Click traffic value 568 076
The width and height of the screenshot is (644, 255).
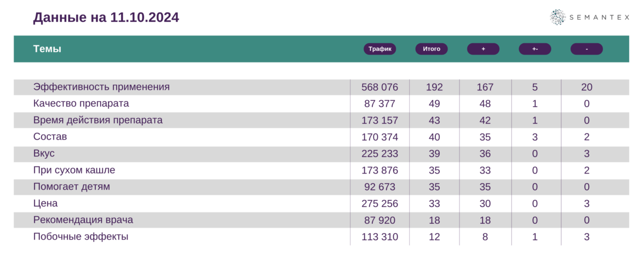pos(380,87)
